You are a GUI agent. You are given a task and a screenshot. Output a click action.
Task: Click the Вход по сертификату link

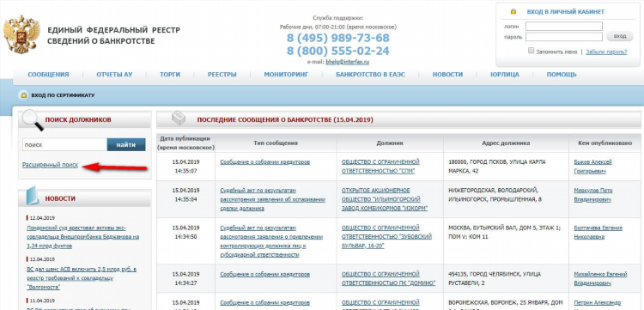coord(63,95)
